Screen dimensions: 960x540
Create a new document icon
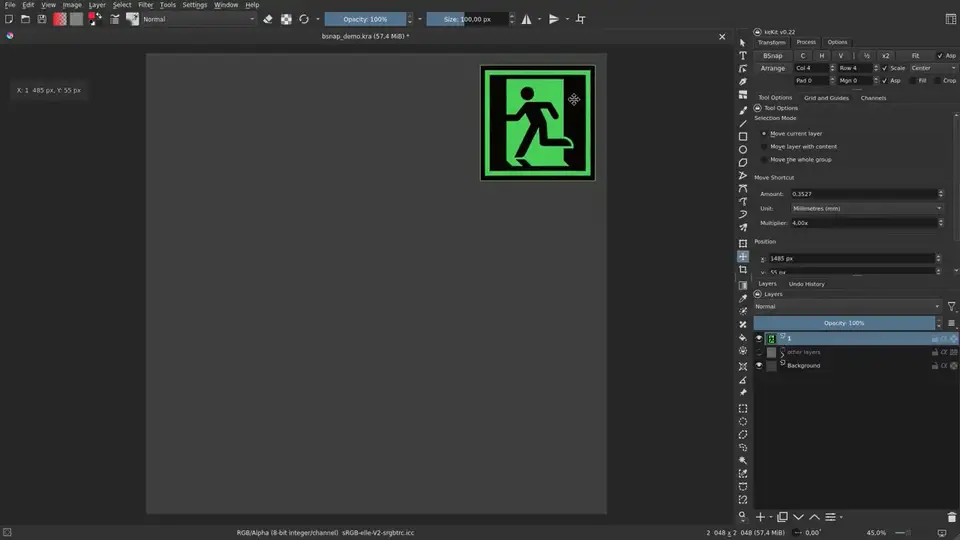coord(9,19)
